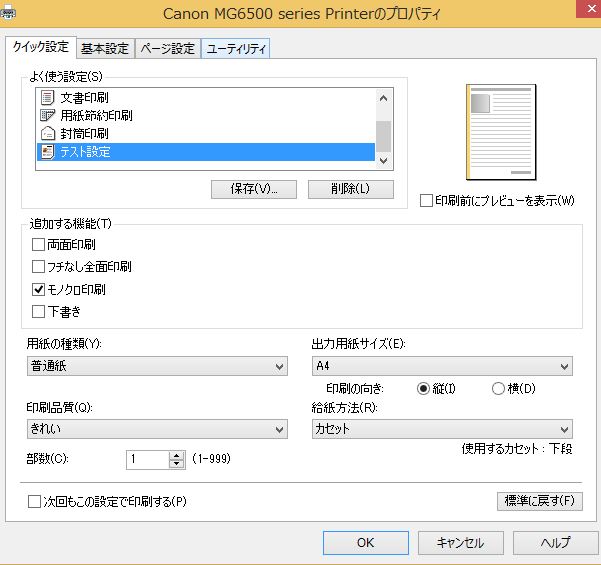Switch to 基本設定 tab
Viewport: 601px width, 565px height.
pyautogui.click(x=105, y=49)
